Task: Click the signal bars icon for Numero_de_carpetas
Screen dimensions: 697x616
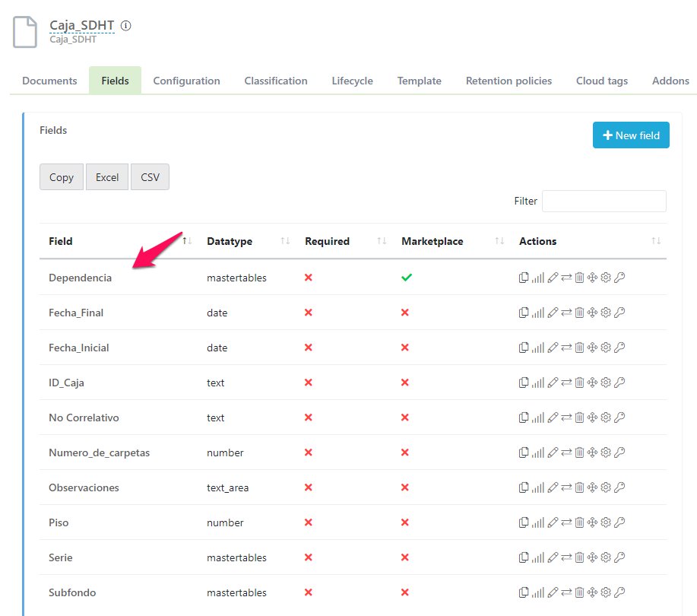Action: 538,452
